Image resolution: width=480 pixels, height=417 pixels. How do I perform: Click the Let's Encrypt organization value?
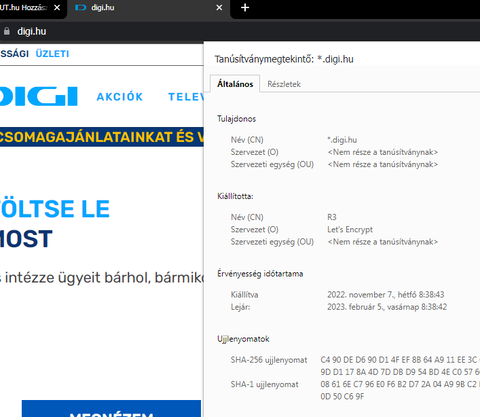tap(350, 230)
